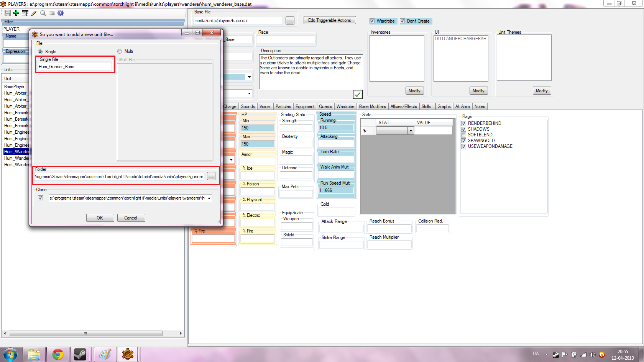The height and width of the screenshot is (362, 644).
Task: Open the Affixes/Effects tab
Action: pyautogui.click(x=404, y=106)
